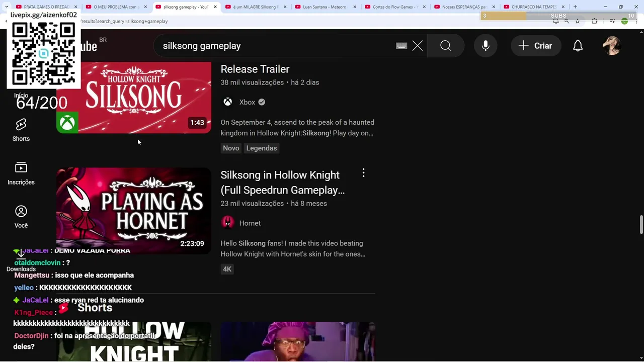Open the browser zoom magnifier icon
This screenshot has height=362, width=644.
tap(567, 21)
